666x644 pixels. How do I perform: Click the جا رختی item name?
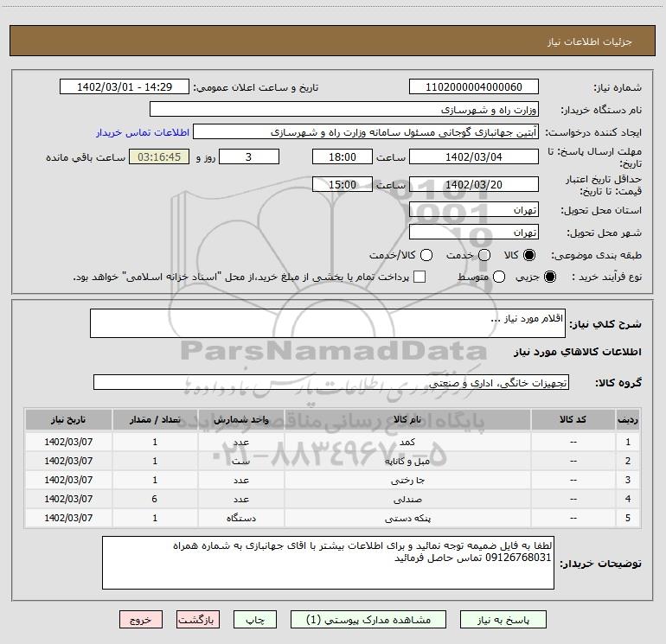tap(407, 480)
